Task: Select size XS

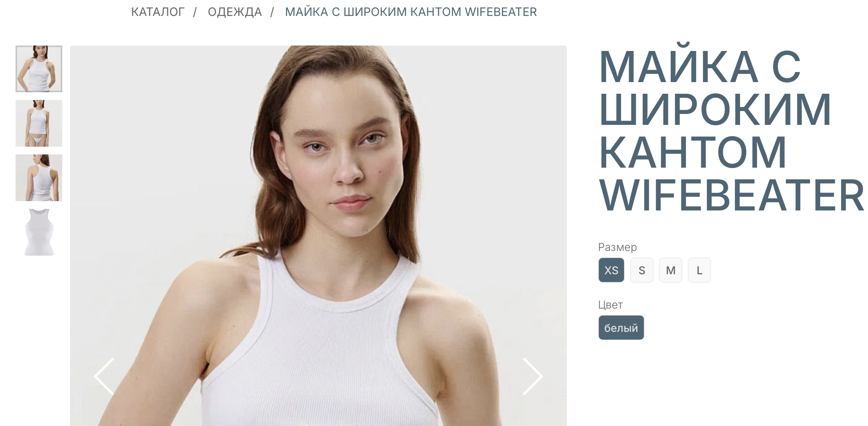Action: tap(611, 270)
